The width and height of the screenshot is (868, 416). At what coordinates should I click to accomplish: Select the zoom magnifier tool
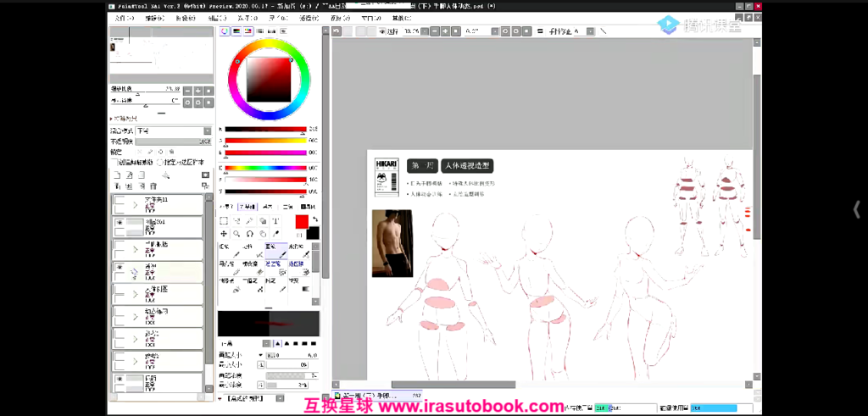[236, 234]
